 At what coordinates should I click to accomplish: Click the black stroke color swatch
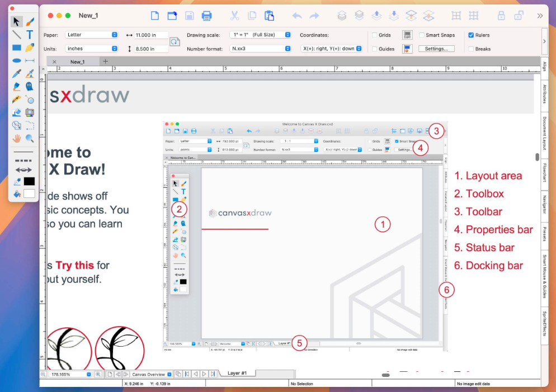[x=29, y=181]
